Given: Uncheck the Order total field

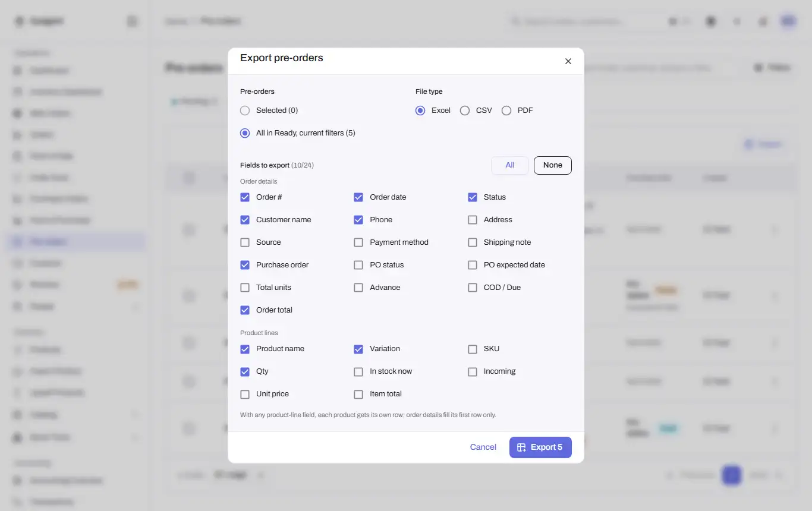Looking at the screenshot, I should point(245,310).
